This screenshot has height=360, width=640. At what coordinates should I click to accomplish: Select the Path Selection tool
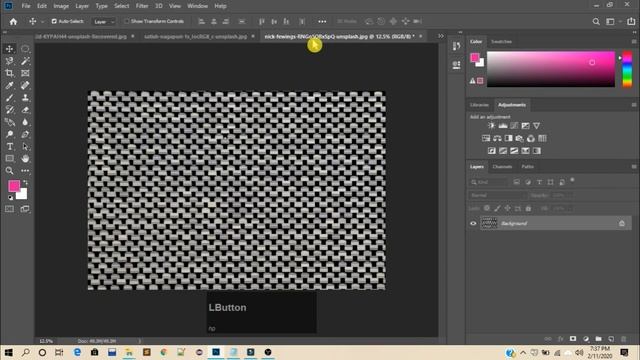(25, 147)
